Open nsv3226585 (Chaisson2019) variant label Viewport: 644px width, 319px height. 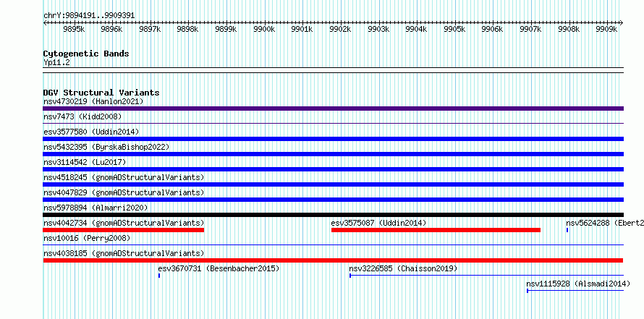click(403, 268)
